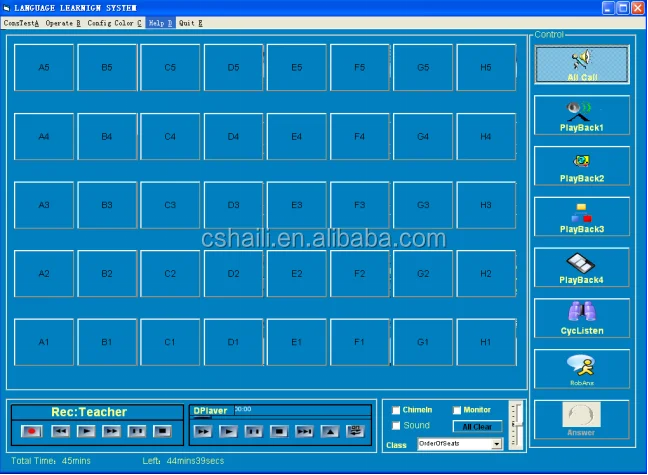The height and width of the screenshot is (475, 648).
Task: Open the Operate menu
Action: [x=63, y=23]
